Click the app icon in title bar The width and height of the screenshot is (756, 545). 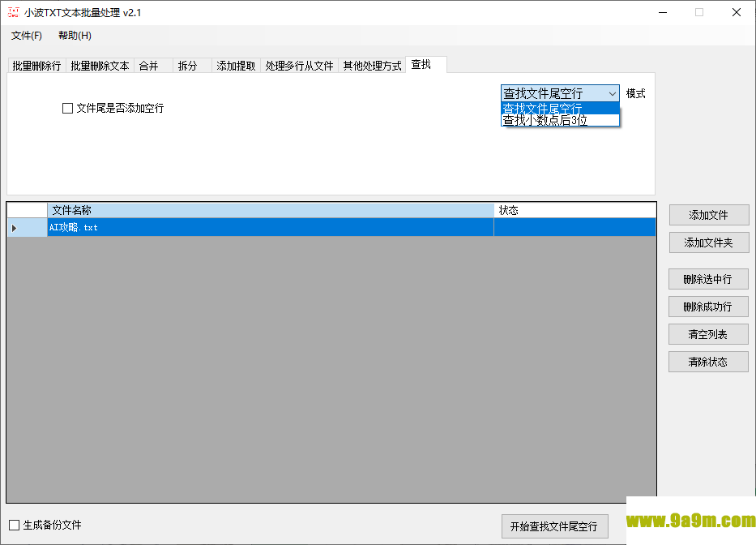coord(14,12)
